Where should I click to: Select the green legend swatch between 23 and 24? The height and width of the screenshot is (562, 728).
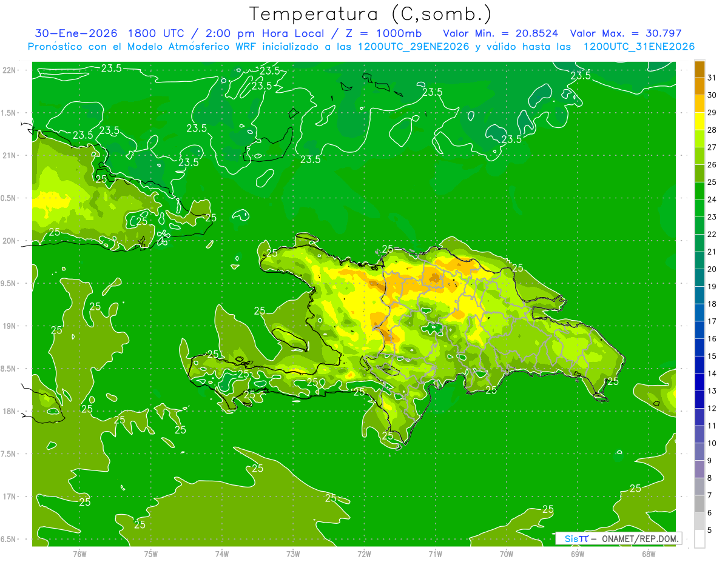pyautogui.click(x=699, y=208)
